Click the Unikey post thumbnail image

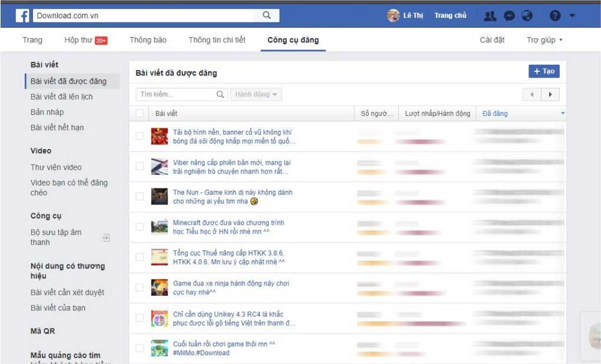pos(159,317)
